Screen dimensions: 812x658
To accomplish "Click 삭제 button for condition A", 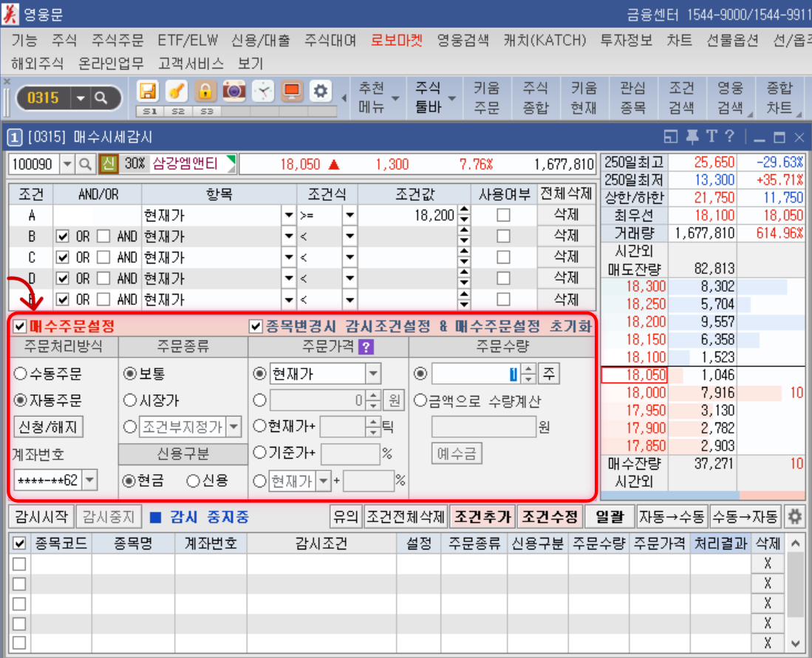I will [x=567, y=215].
